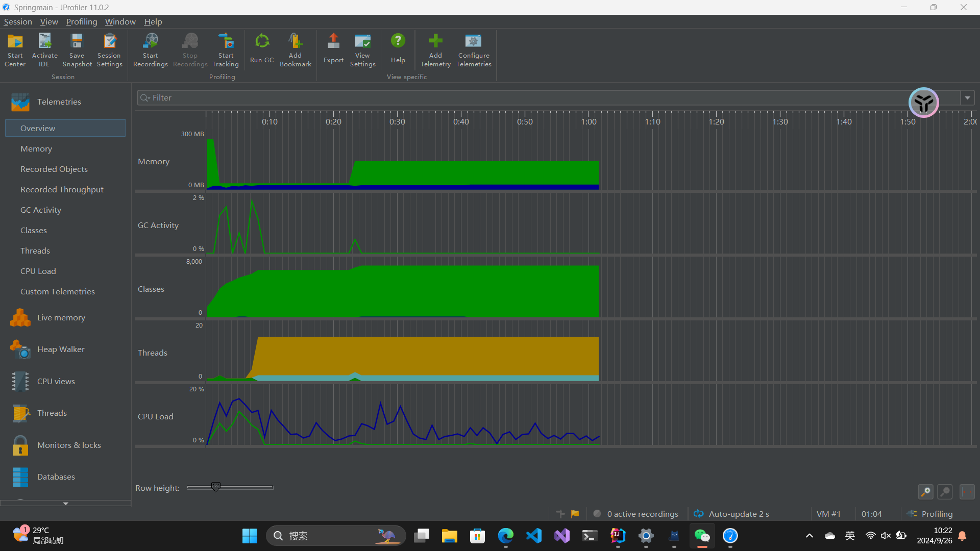Open the Heap Walker section
The width and height of the screenshot is (980, 551).
click(61, 349)
